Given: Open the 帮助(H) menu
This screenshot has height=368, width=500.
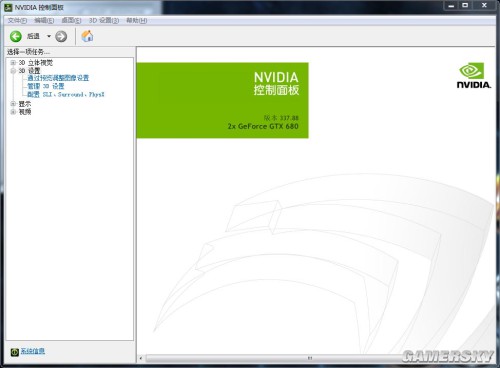Looking at the screenshot, I should (x=137, y=21).
